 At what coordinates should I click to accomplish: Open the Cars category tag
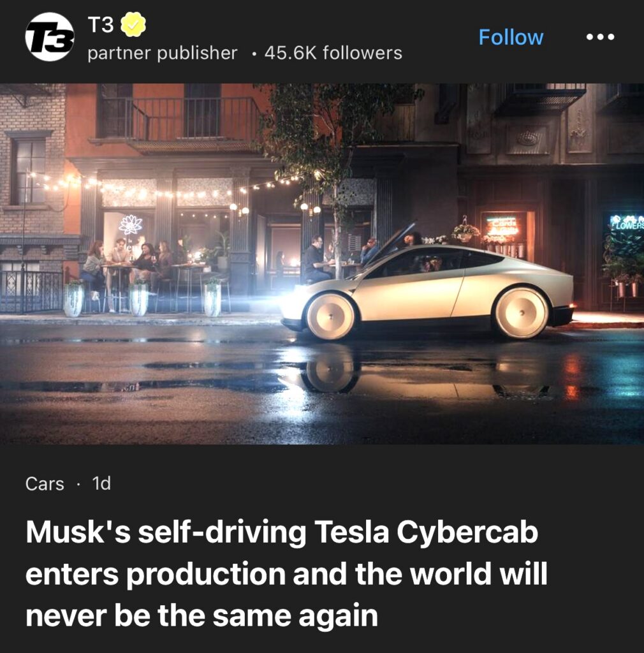(45, 483)
